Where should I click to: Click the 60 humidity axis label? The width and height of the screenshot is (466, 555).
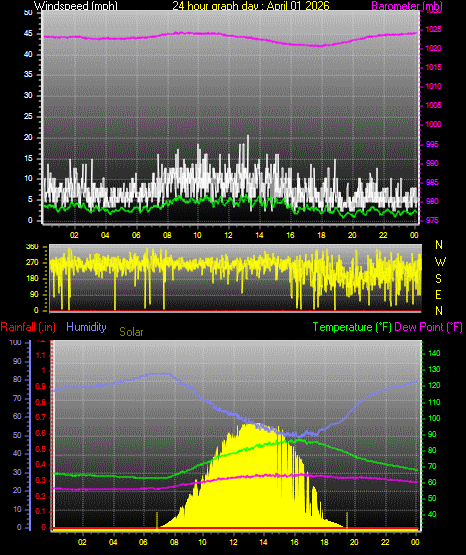click(x=17, y=417)
